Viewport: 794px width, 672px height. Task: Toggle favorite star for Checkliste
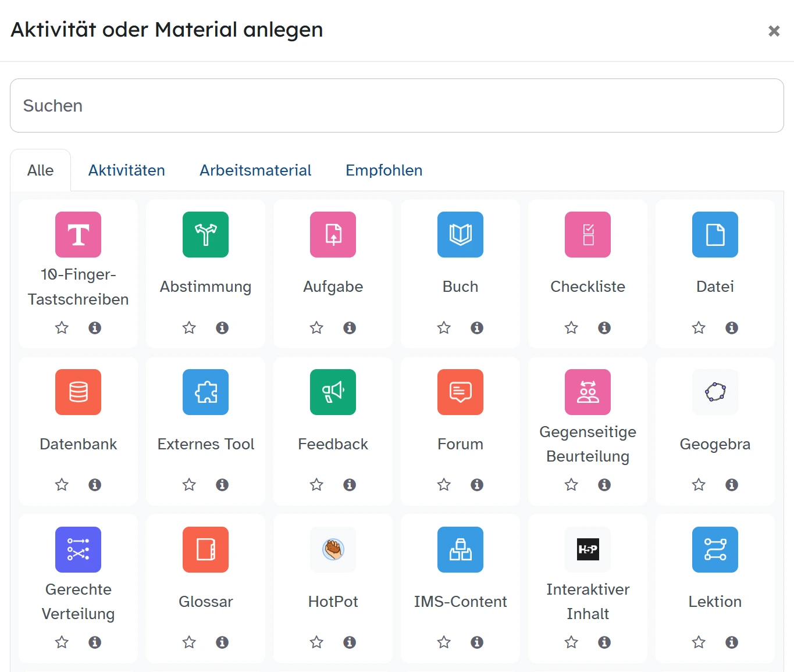click(x=571, y=328)
